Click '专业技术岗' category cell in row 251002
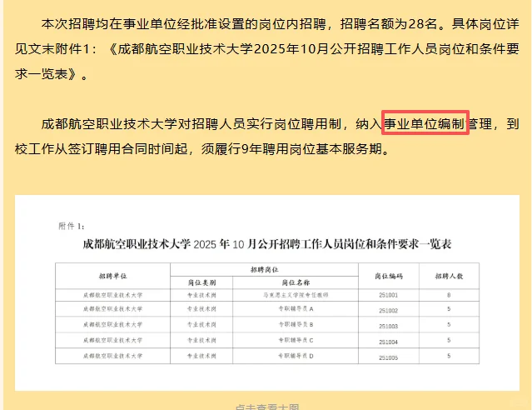This screenshot has height=410, width=532. (201, 309)
